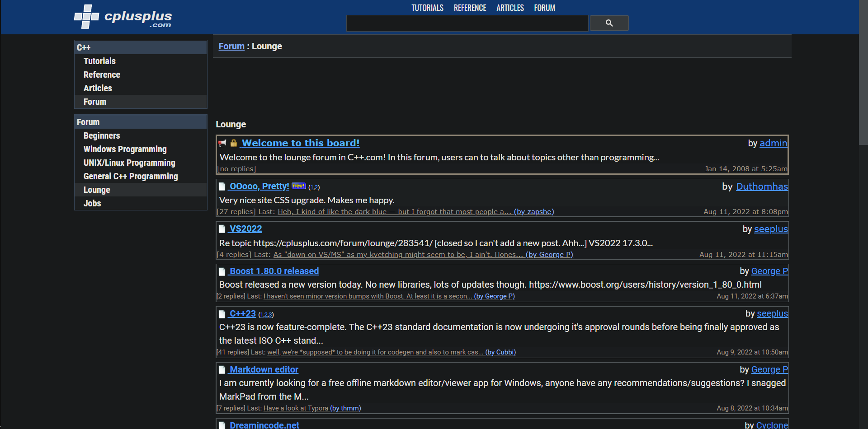The width and height of the screenshot is (868, 429).
Task: Click the cplusplus.com logo
Action: (123, 17)
